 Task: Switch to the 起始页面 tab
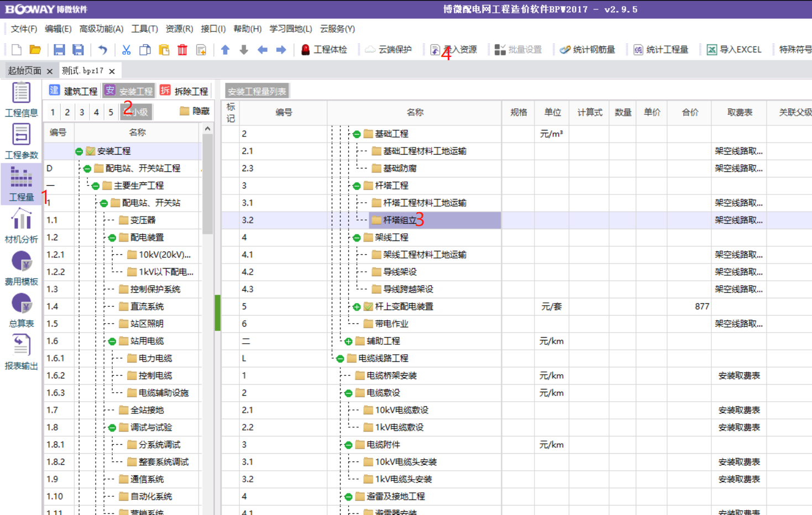24,70
